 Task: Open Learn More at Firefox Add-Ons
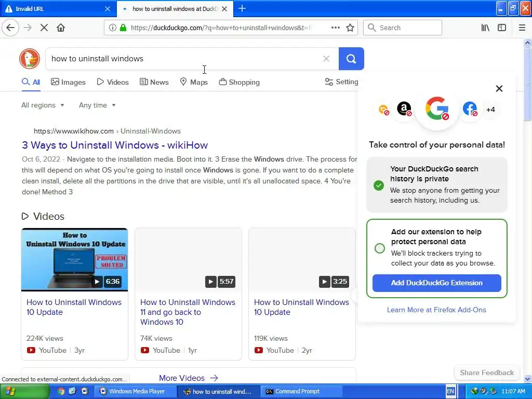(x=436, y=310)
